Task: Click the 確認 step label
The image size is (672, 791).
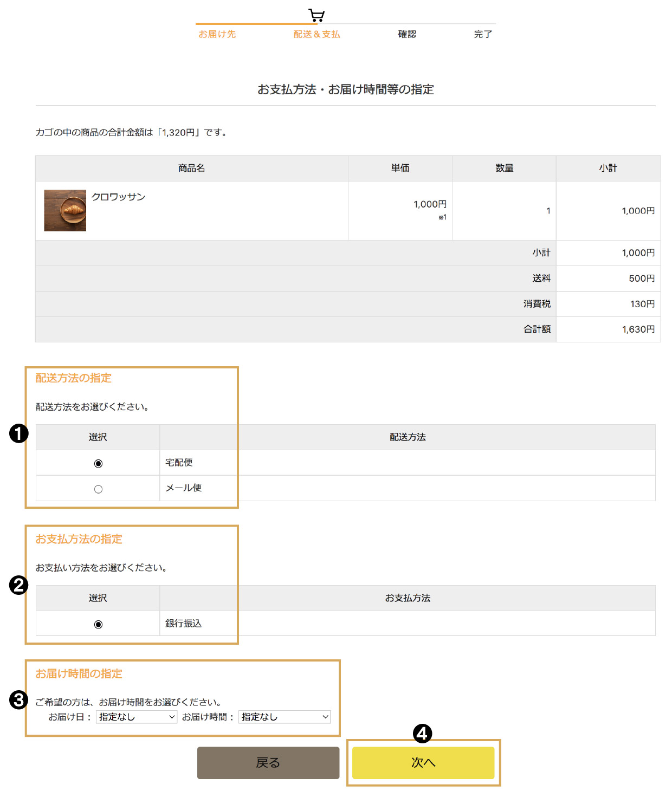Action: 407,34
